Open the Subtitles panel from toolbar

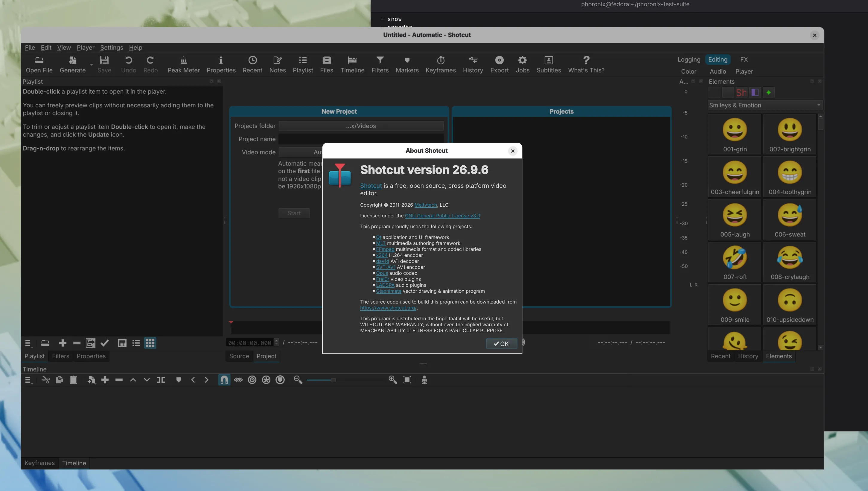[x=549, y=64]
